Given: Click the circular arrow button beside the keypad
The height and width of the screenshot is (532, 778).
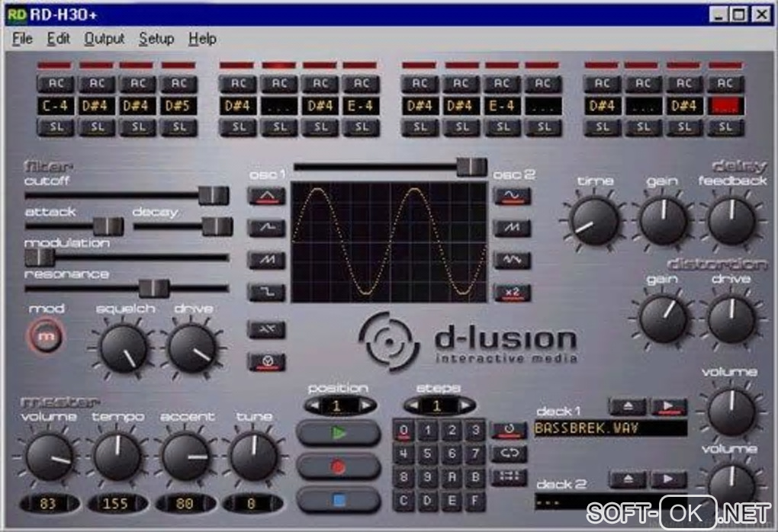Looking at the screenshot, I should point(509,430).
